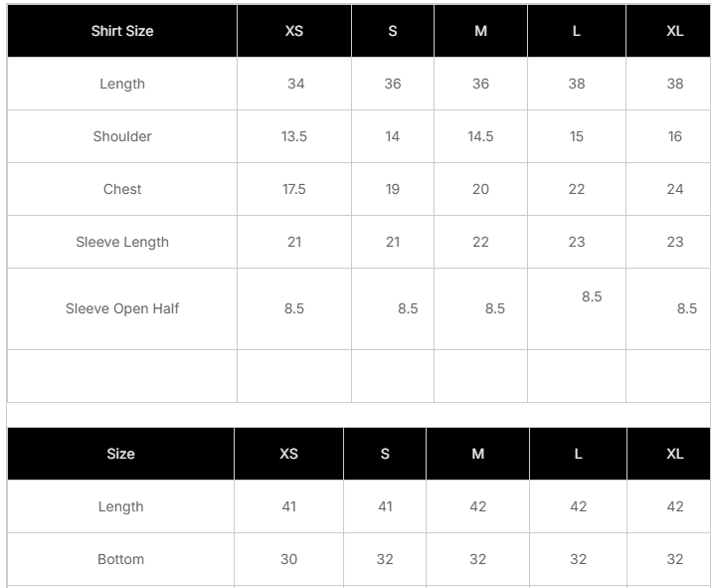Select the shoulder value 15 for size L
This screenshot has width=712, height=588.
point(577,136)
